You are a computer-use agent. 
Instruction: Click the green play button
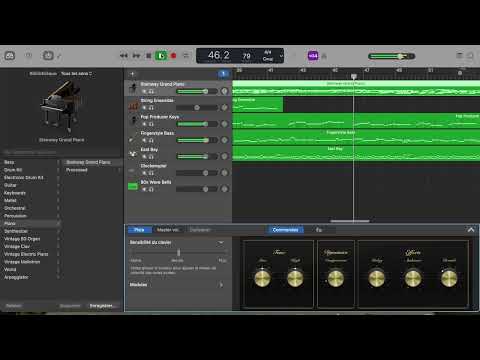point(161,56)
